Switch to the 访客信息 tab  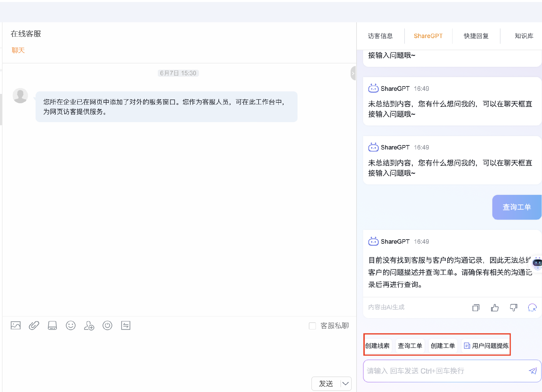pos(380,36)
